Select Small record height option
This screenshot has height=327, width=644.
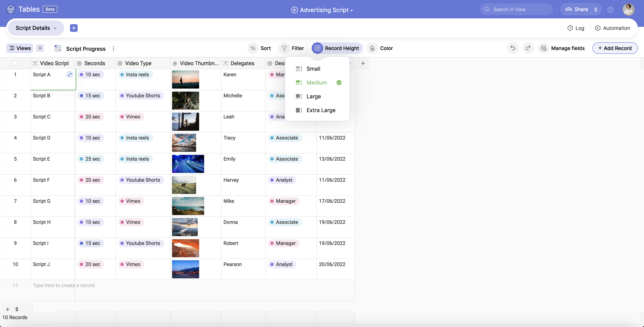[313, 69]
